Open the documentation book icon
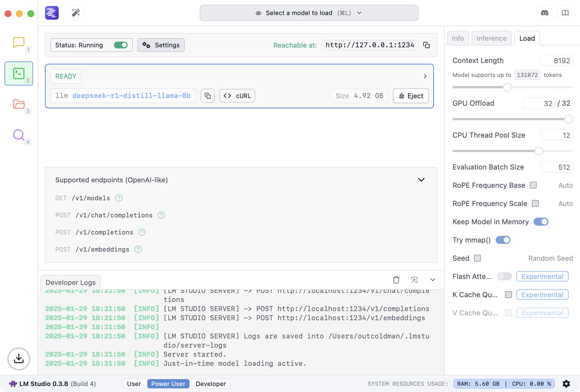 pos(565,13)
